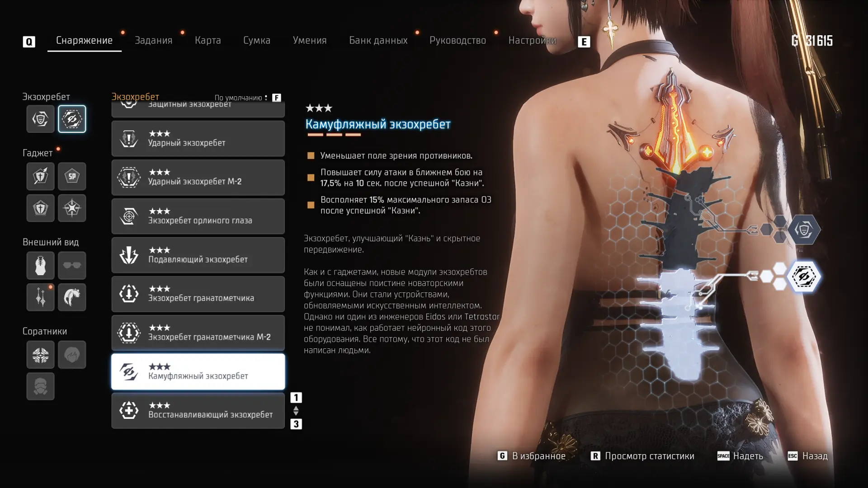Image resolution: width=868 pixels, height=488 pixels.
Task: Select the drone companion slot icon
Action: tap(40, 355)
